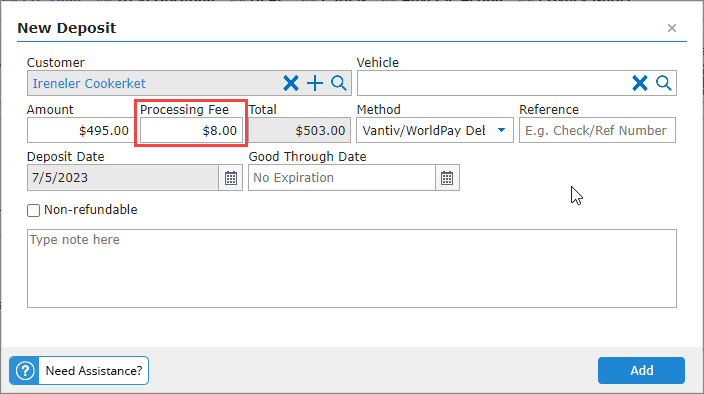
Task: Click the Reference check number field
Action: coord(597,131)
